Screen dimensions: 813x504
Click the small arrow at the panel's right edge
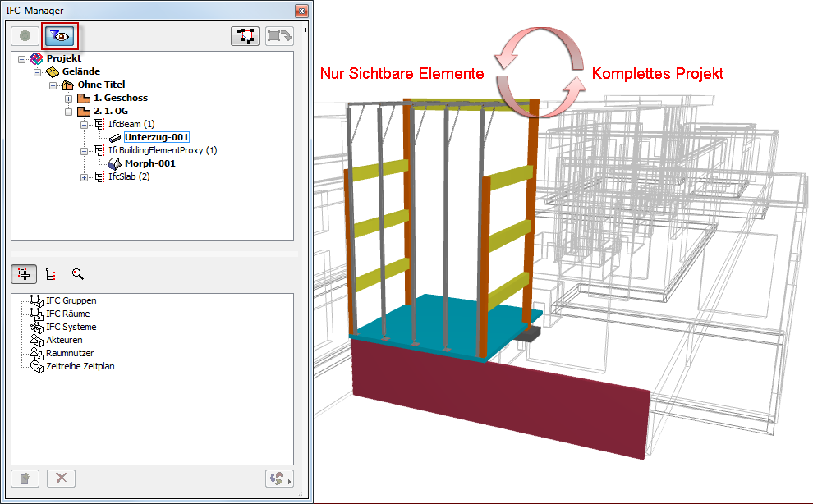click(x=305, y=30)
